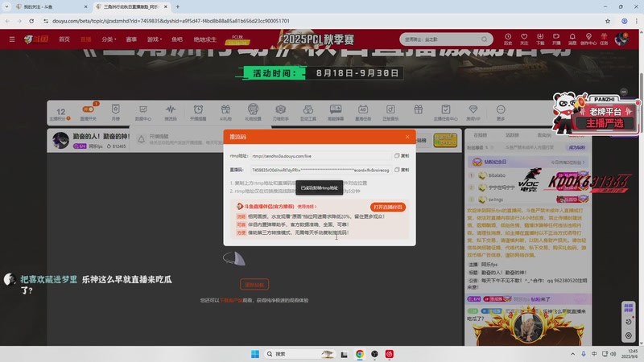The height and width of the screenshot is (362, 644).
Task: Click the PCL countdown badge in the header
Action: [237, 39]
